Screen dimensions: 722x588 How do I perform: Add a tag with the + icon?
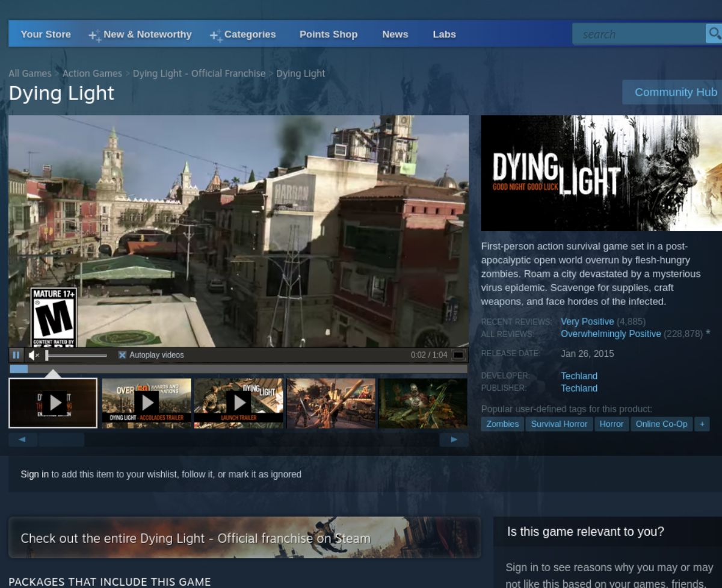[x=702, y=424]
